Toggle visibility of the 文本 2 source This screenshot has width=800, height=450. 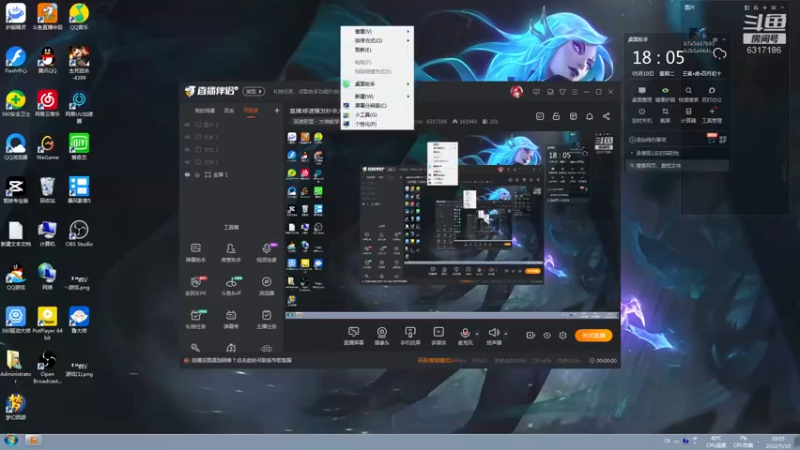(x=187, y=149)
